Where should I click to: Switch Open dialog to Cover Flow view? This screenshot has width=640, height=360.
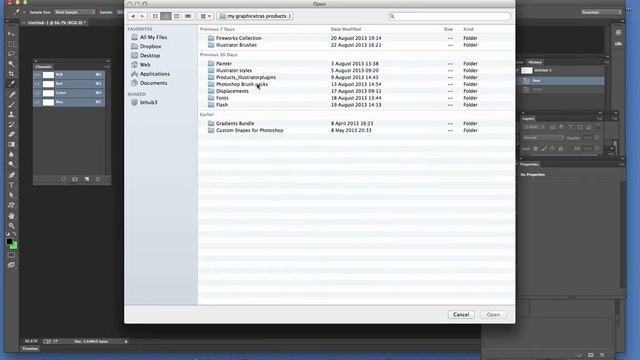(188, 16)
